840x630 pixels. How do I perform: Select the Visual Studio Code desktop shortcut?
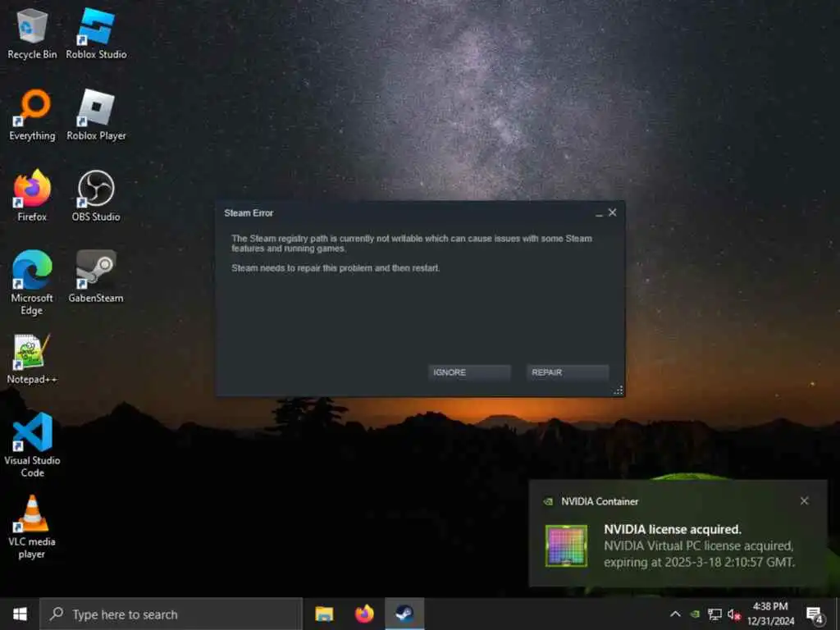pyautogui.click(x=32, y=445)
